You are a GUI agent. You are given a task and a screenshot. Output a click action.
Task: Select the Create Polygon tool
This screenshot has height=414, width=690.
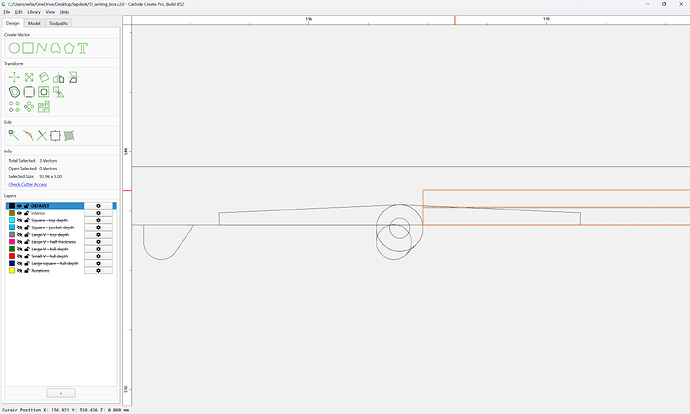point(69,48)
